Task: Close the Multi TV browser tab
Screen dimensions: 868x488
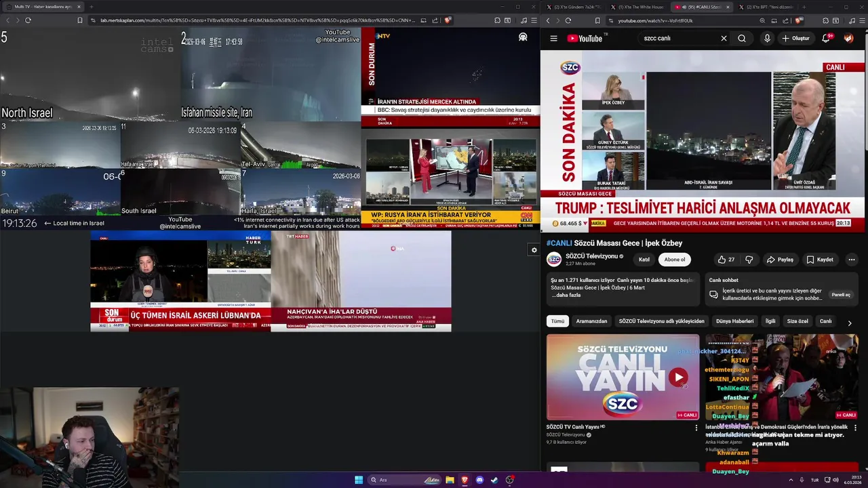Action: coord(79,7)
